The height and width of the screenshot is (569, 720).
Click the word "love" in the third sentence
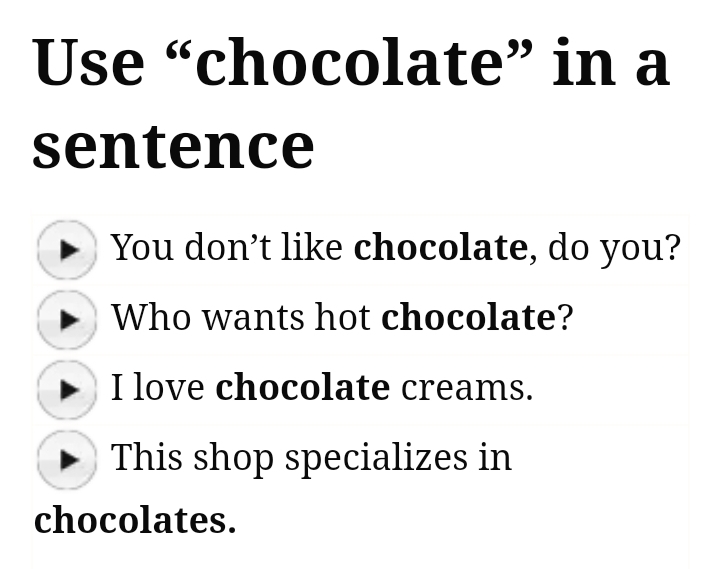pos(168,387)
